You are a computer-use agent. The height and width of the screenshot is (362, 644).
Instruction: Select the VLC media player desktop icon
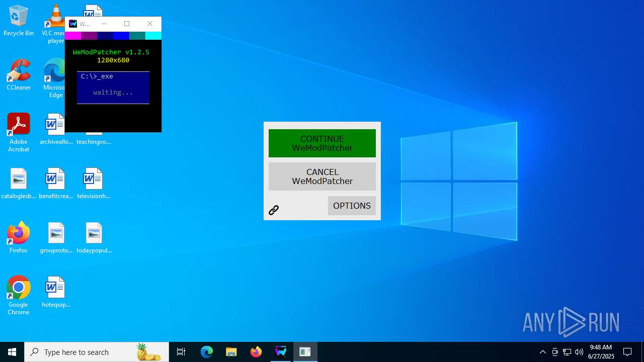pos(54,24)
